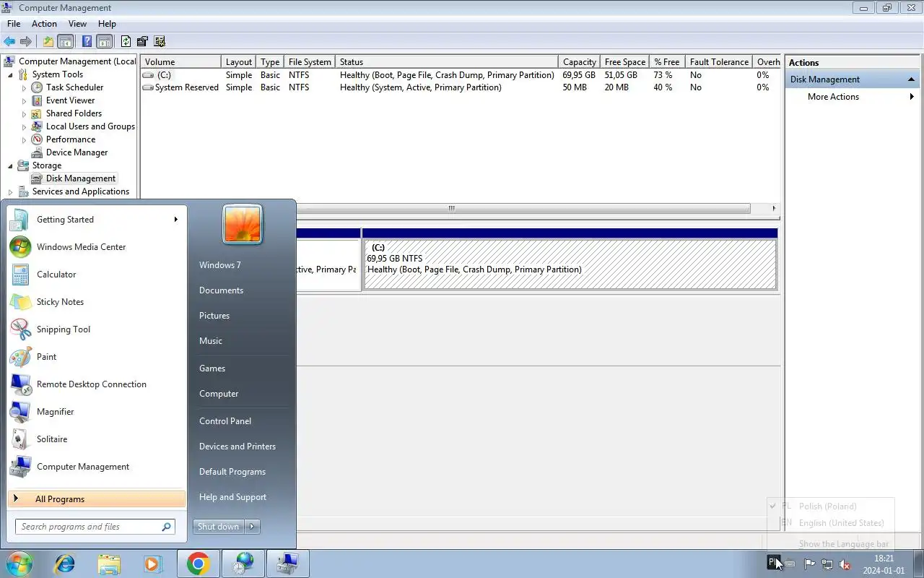The width and height of the screenshot is (924, 578).
Task: Click the Capacity column header
Action: [x=579, y=62]
